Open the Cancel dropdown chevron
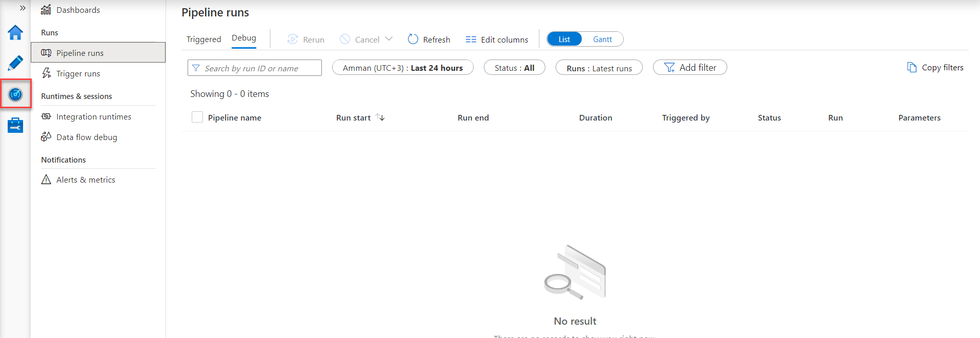The height and width of the screenshot is (338, 980). pos(389,39)
